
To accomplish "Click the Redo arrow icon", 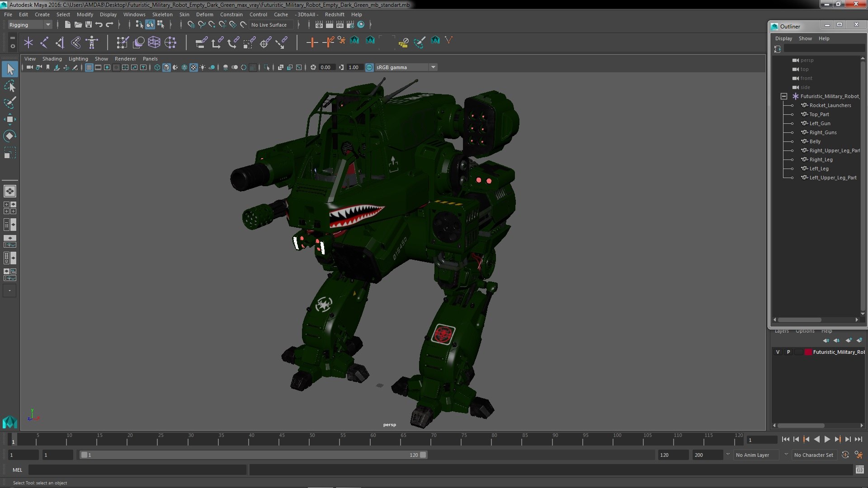I will [x=109, y=24].
